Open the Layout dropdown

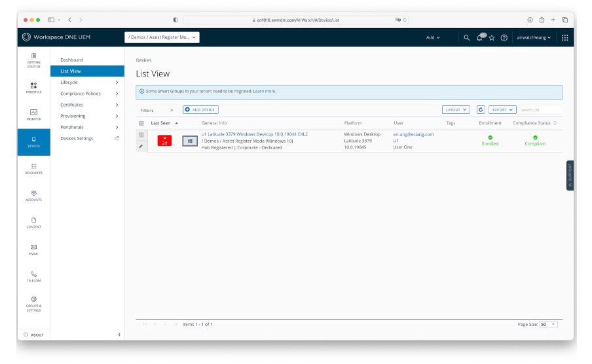[x=456, y=110]
